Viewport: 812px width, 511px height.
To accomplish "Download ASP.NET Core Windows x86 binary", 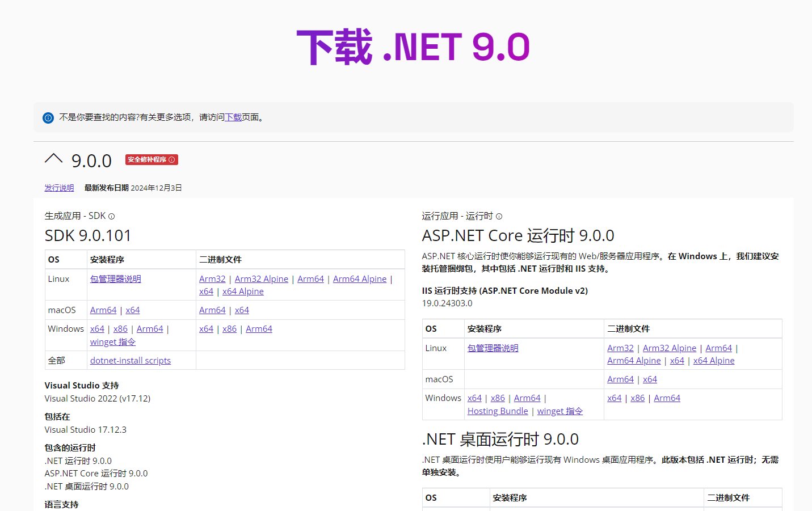I will click(638, 398).
